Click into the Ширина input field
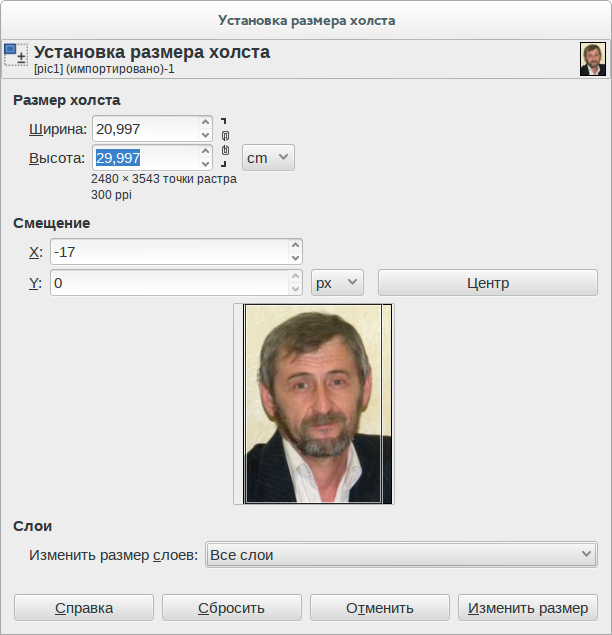Image resolution: width=612 pixels, height=635 pixels. [x=146, y=129]
